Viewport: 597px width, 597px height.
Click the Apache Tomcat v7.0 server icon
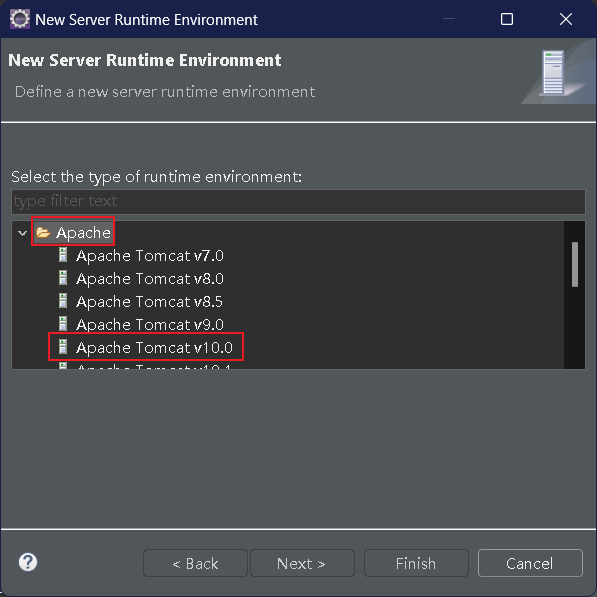point(63,255)
